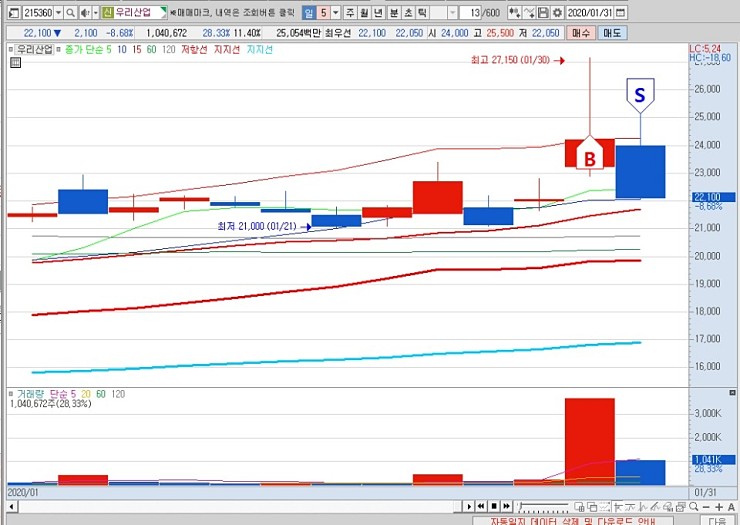Viewport: 740px width, 525px height.
Task: Click the speaker sound icon
Action: pyautogui.click(x=83, y=13)
